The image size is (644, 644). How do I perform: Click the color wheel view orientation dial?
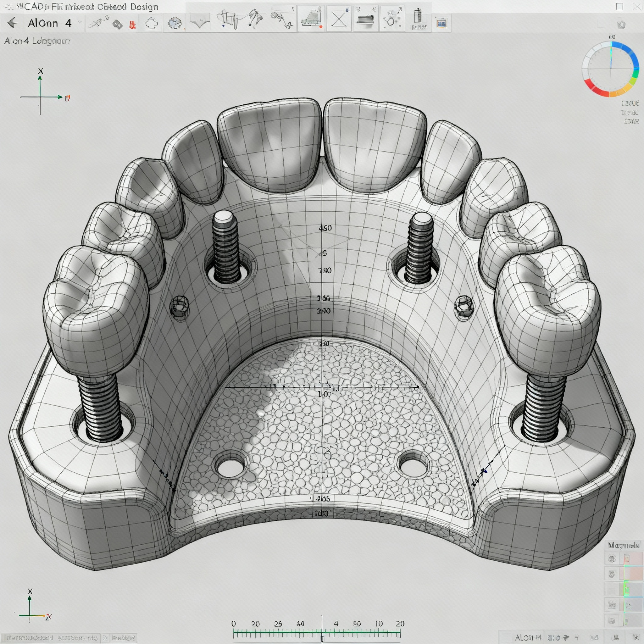611,69
